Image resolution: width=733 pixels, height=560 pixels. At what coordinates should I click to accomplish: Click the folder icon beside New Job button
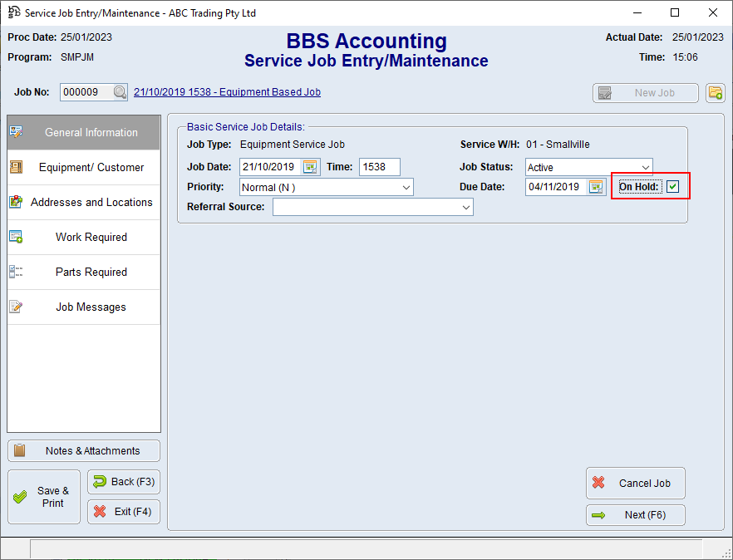(x=716, y=92)
